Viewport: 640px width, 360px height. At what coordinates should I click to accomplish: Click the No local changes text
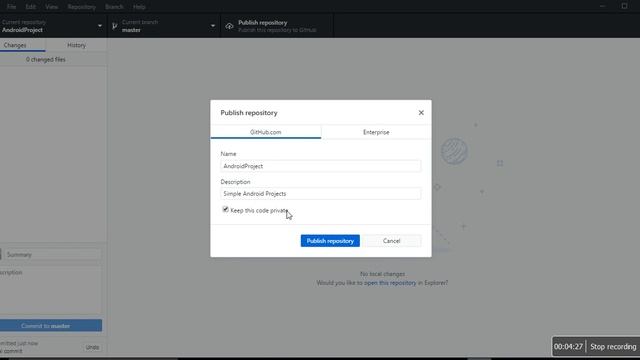[x=382, y=274]
